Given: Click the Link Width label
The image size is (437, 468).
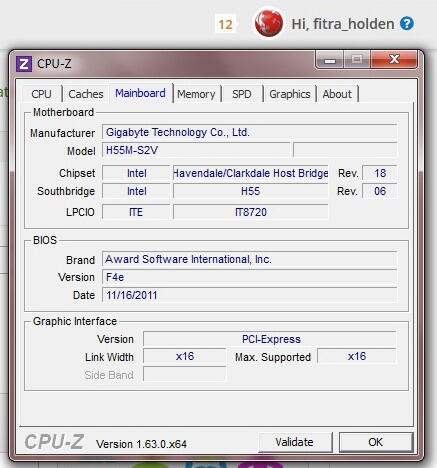Looking at the screenshot, I should tap(109, 357).
